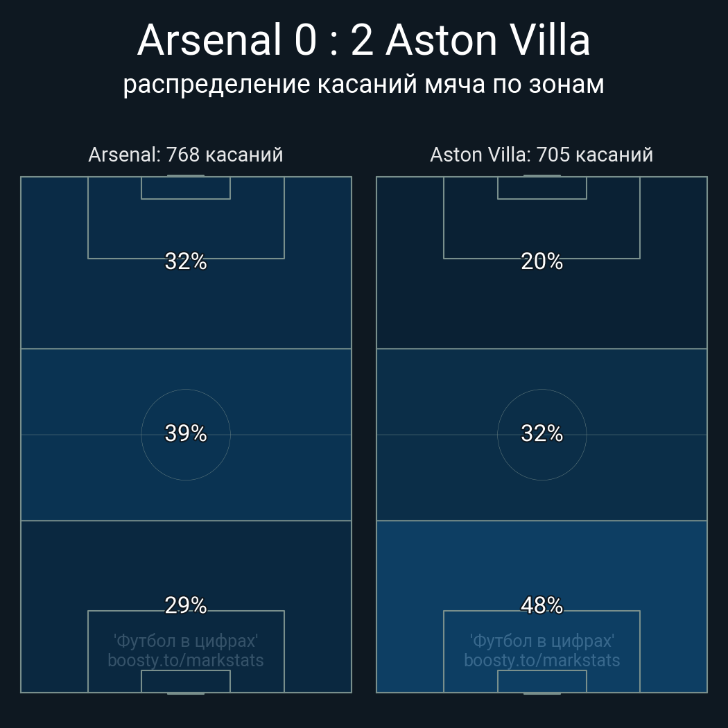Screen dimensions: 728x728
Task: Click 'Футбол в цифрах' watermark on Aston Villa pitch
Action: 541,641
